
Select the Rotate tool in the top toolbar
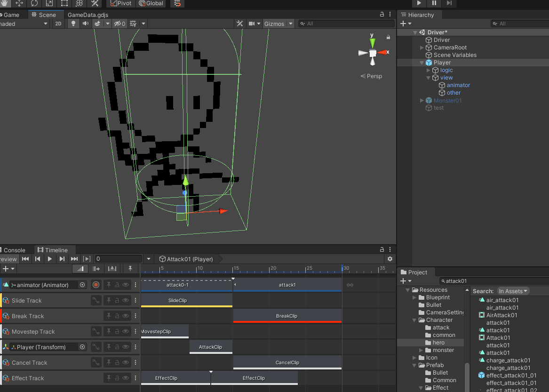(x=34, y=3)
